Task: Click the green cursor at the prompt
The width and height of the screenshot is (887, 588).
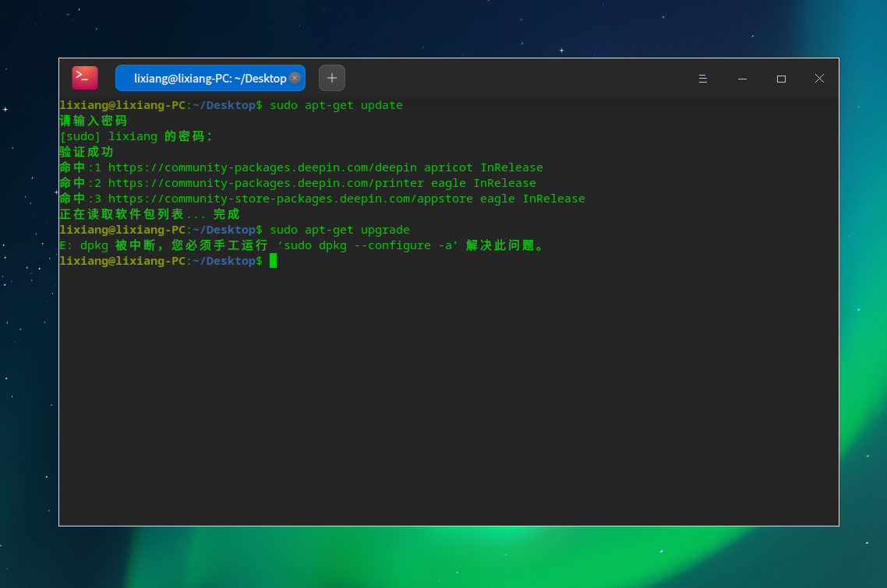Action: pyautogui.click(x=274, y=261)
